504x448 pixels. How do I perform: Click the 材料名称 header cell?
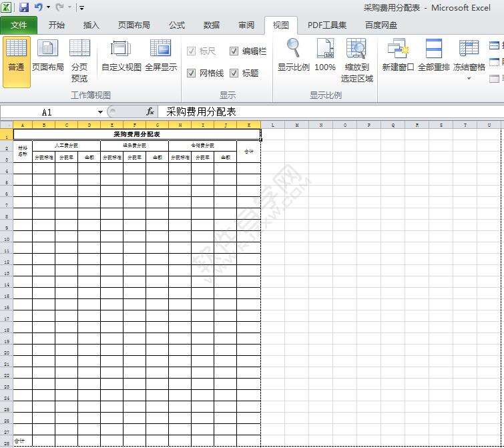[23, 152]
